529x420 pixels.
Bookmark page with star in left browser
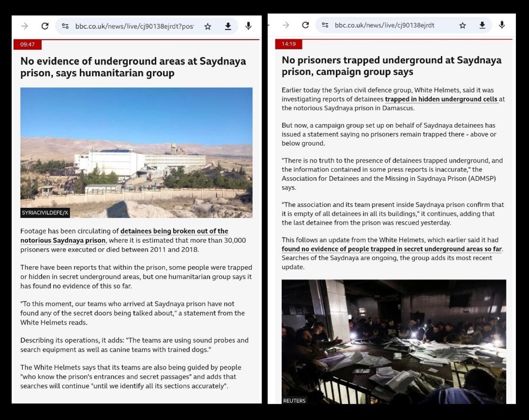[208, 26]
